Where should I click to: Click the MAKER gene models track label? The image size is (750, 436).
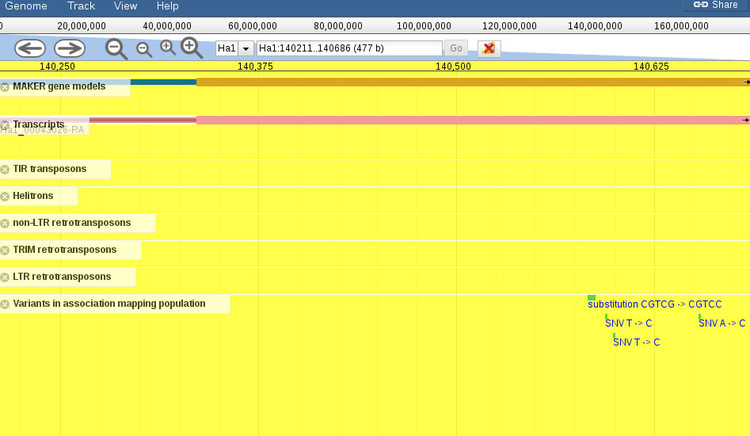[59, 87]
